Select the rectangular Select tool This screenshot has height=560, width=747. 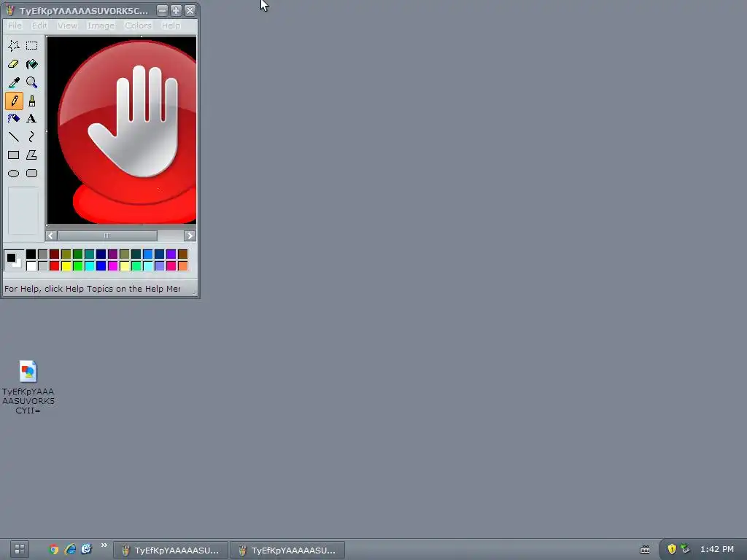pos(32,46)
